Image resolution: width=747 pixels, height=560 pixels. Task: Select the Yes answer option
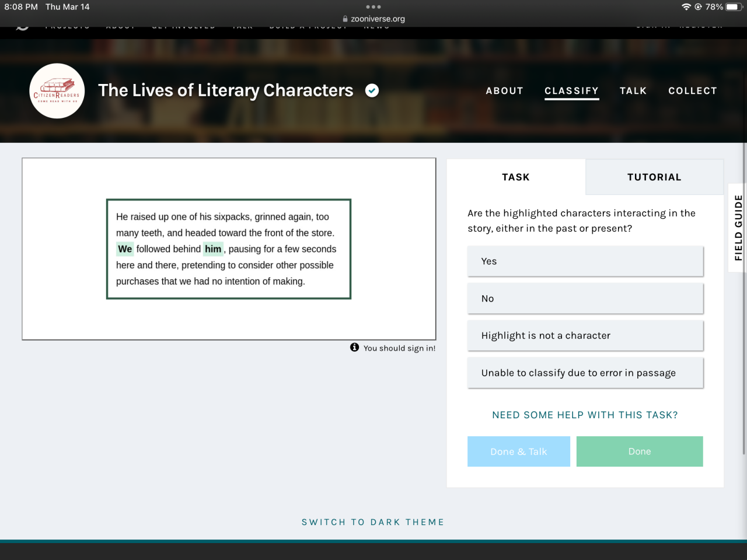[x=585, y=261]
